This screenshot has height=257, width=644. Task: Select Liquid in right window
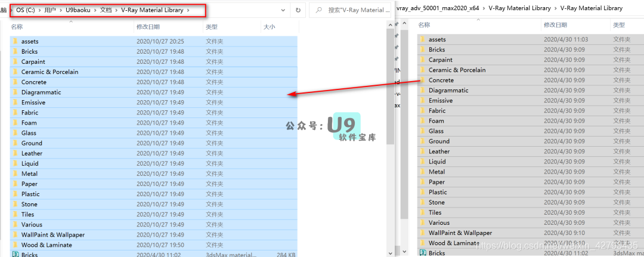click(438, 162)
